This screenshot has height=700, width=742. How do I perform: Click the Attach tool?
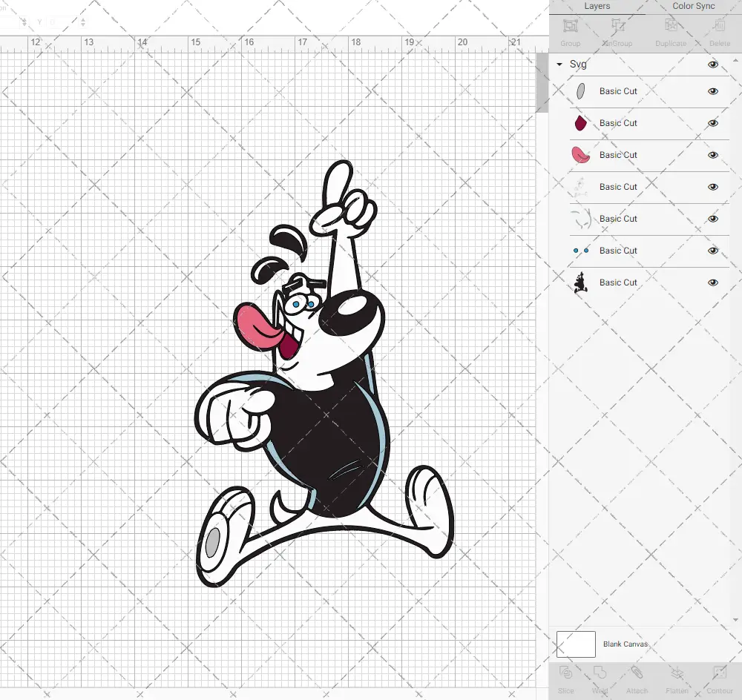[637, 680]
